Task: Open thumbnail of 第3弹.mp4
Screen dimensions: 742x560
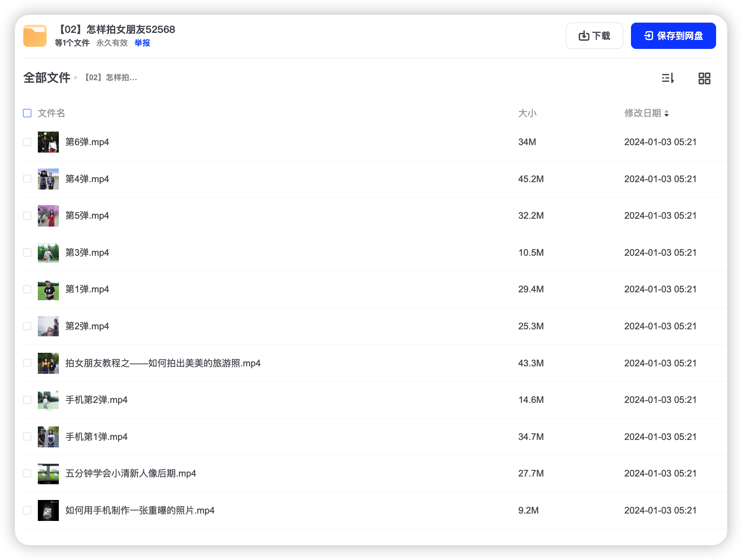Action: [x=48, y=252]
